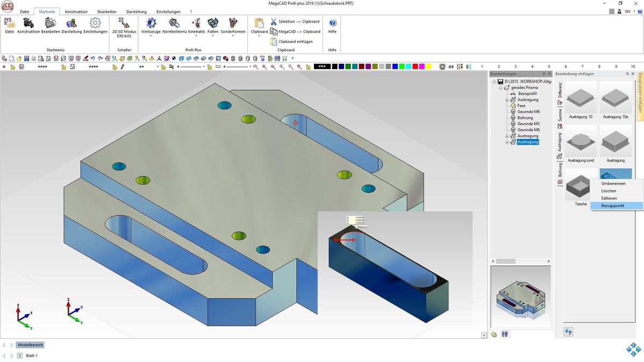Expand the highlighted Austragung tree node
Viewport: 644px width, 362px height.
tap(507, 142)
